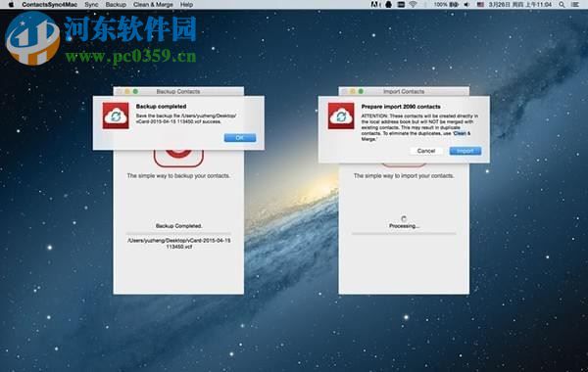Open Notification Center
Screen dimensions: 588x372
[x=574, y=5]
